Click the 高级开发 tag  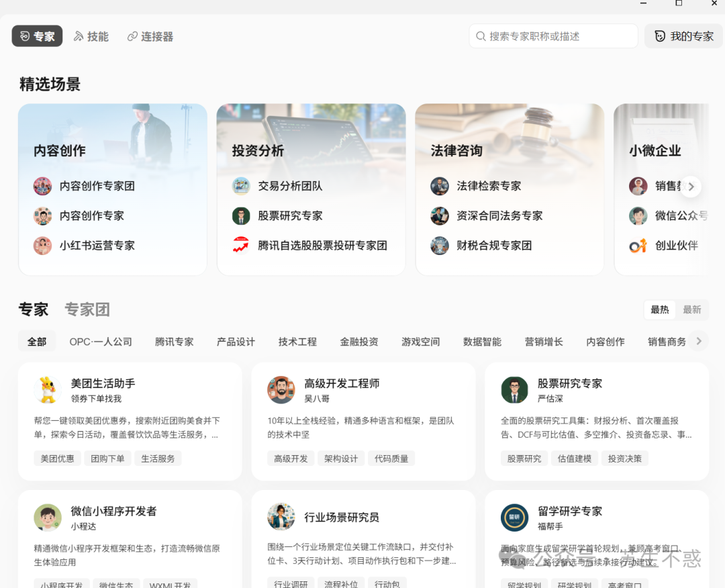click(x=291, y=458)
